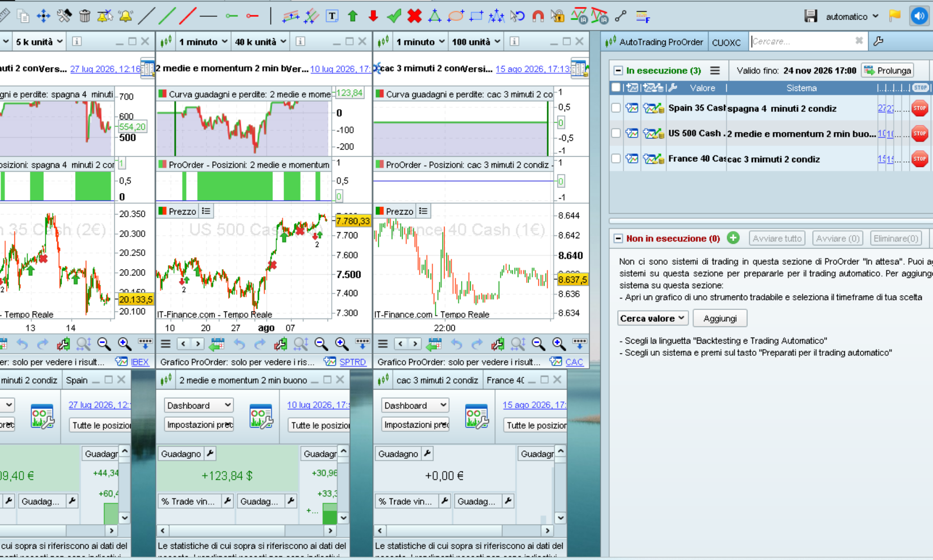The height and width of the screenshot is (560, 933).
Task: Open the Cerca valore dropdown
Action: click(653, 318)
